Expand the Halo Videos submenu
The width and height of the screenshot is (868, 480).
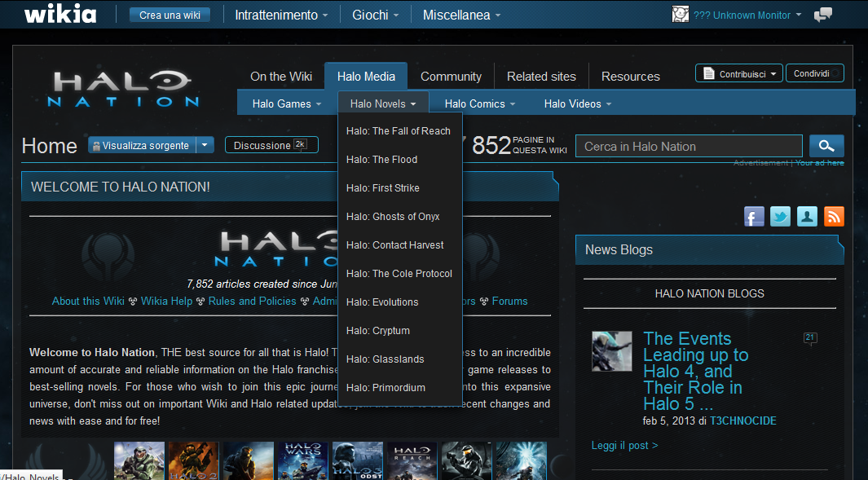[578, 103]
